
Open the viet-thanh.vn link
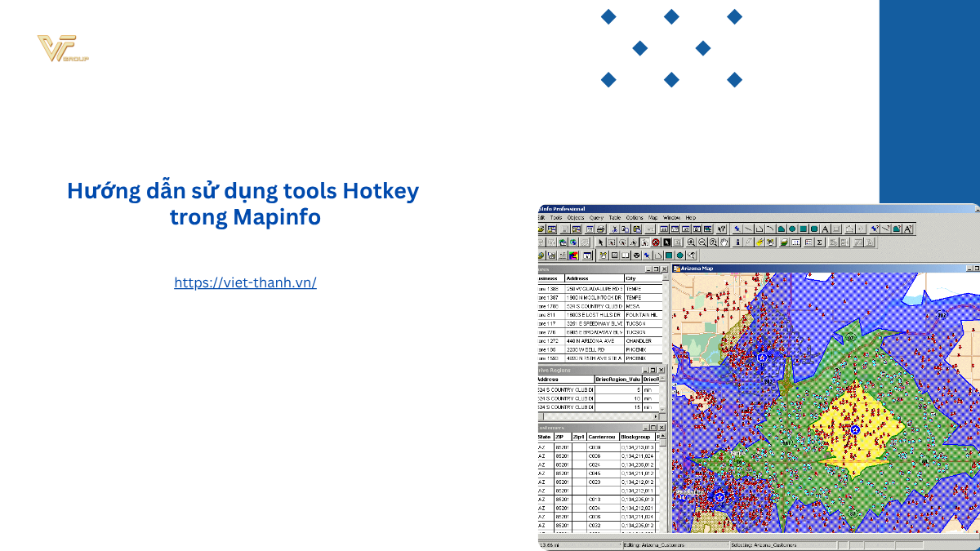[245, 282]
